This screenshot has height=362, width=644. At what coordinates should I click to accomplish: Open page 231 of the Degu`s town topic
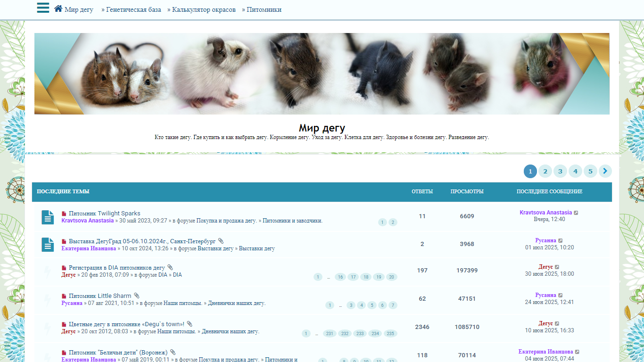point(330,334)
